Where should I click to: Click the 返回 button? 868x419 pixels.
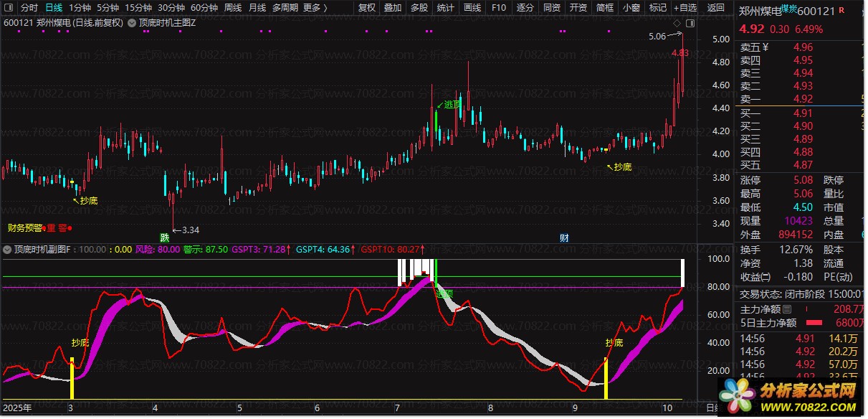[x=715, y=8]
